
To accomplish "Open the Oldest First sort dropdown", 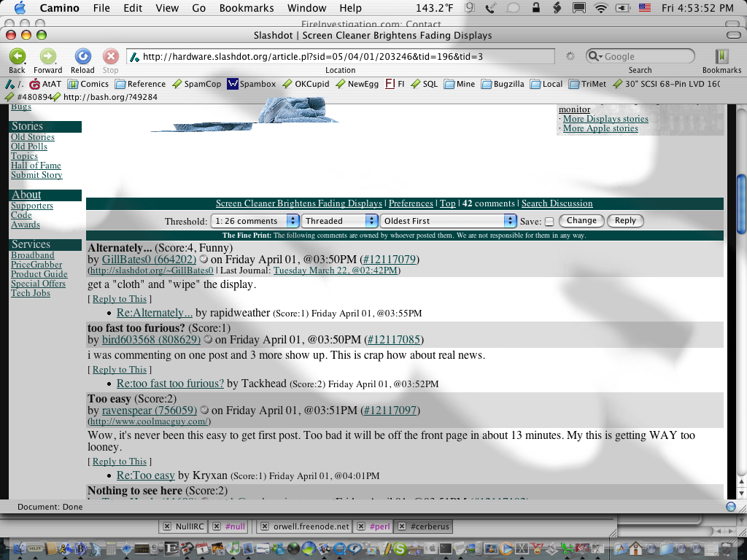I will point(449,221).
